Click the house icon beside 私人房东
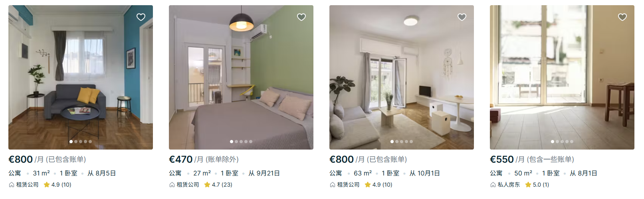 coord(493,185)
